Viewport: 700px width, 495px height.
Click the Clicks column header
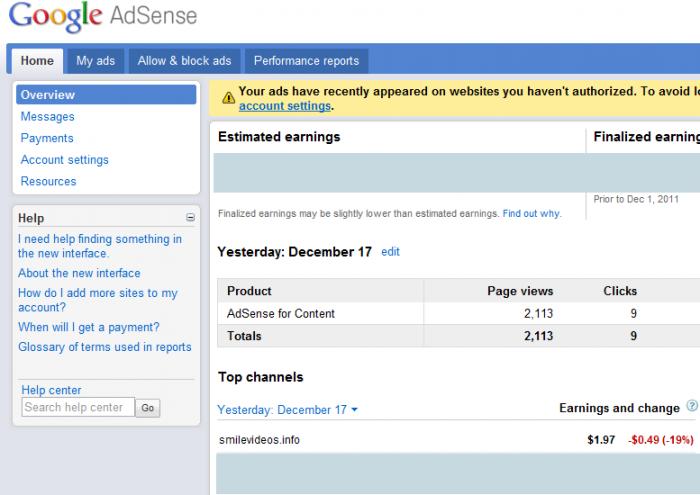pyautogui.click(x=620, y=291)
